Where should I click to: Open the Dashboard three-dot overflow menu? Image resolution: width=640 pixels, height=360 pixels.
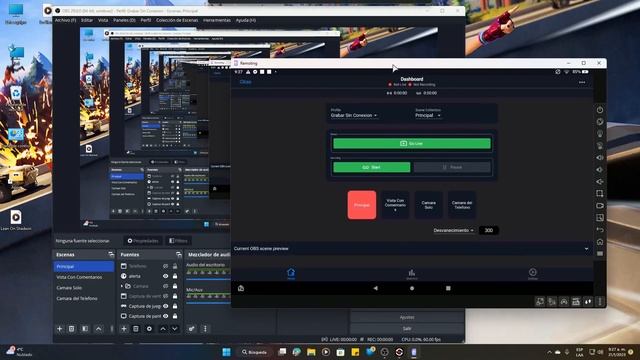click(582, 82)
